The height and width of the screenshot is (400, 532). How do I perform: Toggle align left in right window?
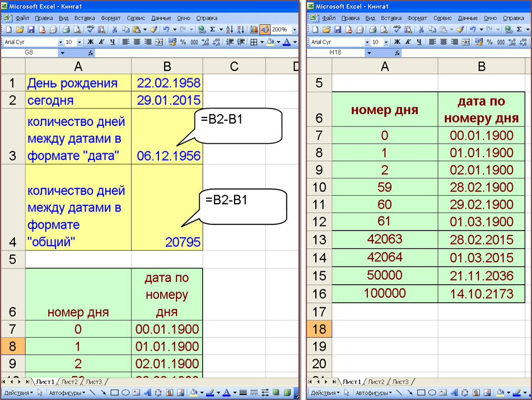click(432, 42)
